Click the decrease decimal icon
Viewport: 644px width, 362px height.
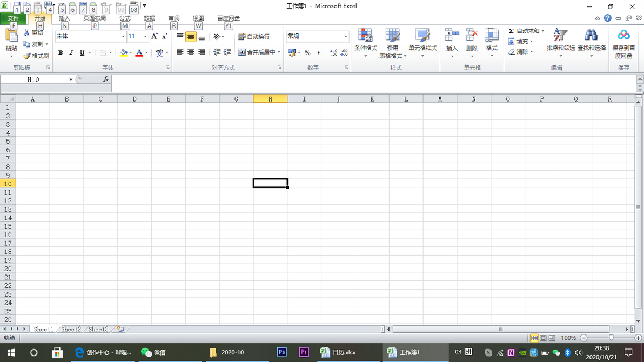[344, 52]
